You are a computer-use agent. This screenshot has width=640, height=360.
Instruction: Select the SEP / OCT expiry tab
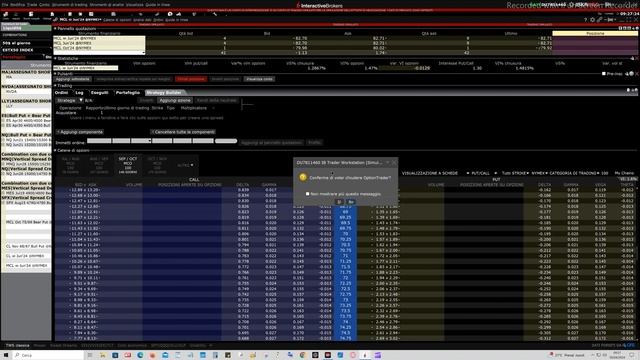click(128, 165)
